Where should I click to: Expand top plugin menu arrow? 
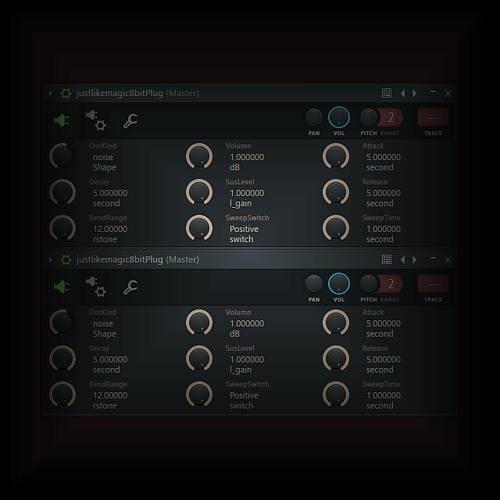[51, 93]
